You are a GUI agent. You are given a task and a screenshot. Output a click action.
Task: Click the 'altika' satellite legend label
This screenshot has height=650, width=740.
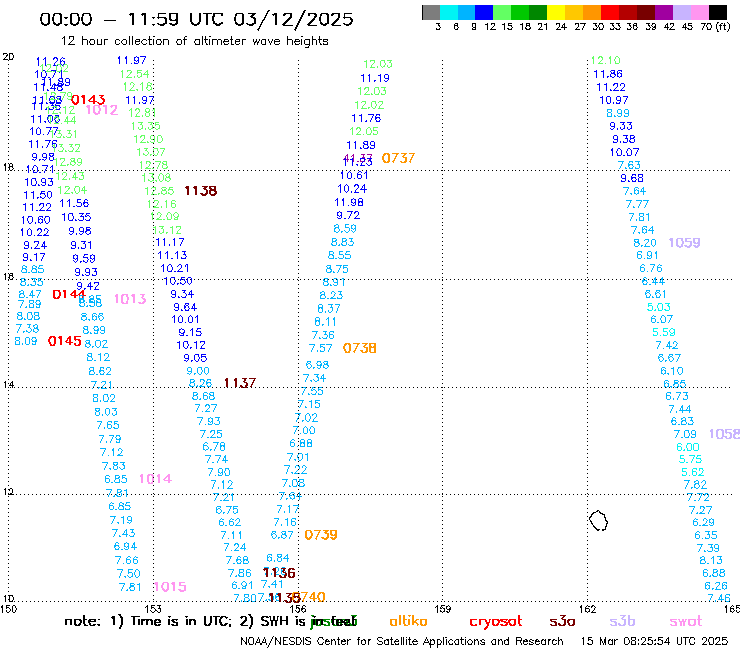[x=408, y=621]
